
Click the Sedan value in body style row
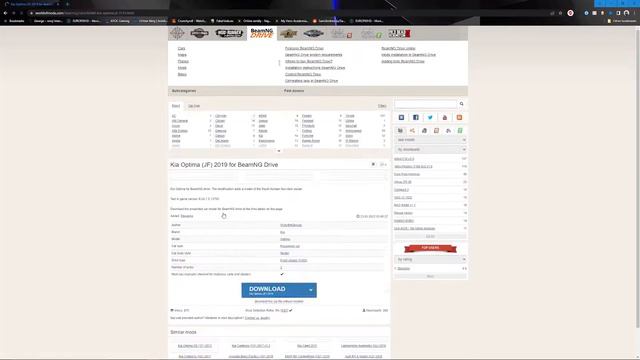coord(284,253)
